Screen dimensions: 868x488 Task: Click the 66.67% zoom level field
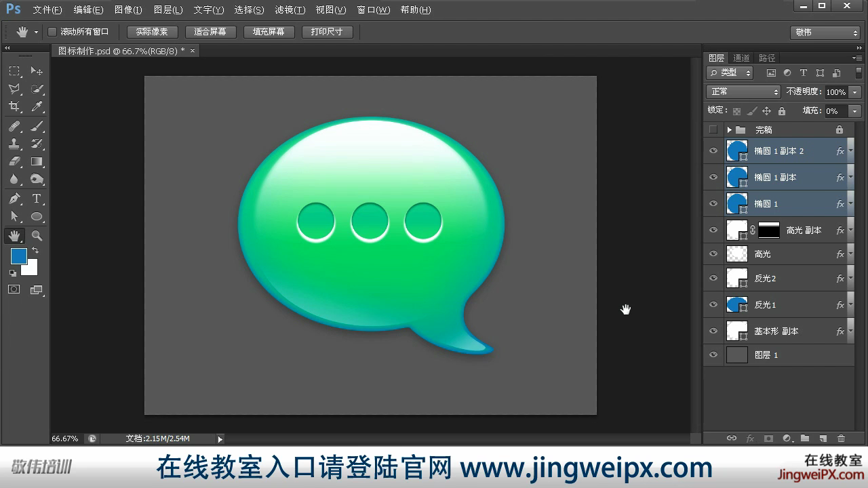(x=65, y=439)
